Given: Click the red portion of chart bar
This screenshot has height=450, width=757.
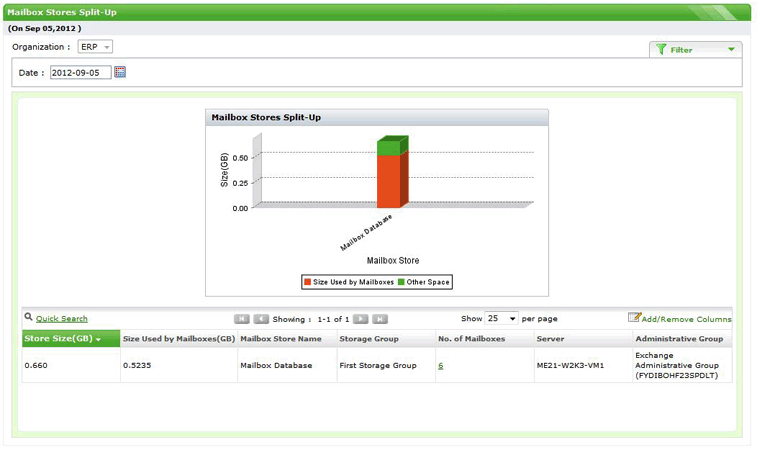Looking at the screenshot, I should coord(389,181).
